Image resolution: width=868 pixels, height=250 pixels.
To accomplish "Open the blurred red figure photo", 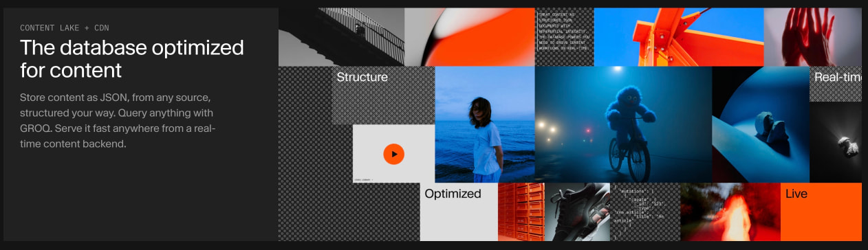I will pyautogui.click(x=730, y=212).
